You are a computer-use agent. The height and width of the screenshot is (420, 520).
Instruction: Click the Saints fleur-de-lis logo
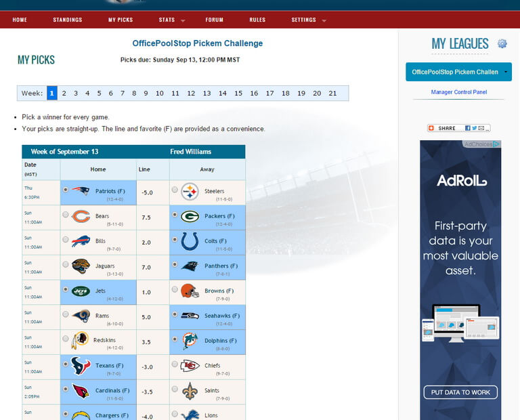[x=190, y=391]
